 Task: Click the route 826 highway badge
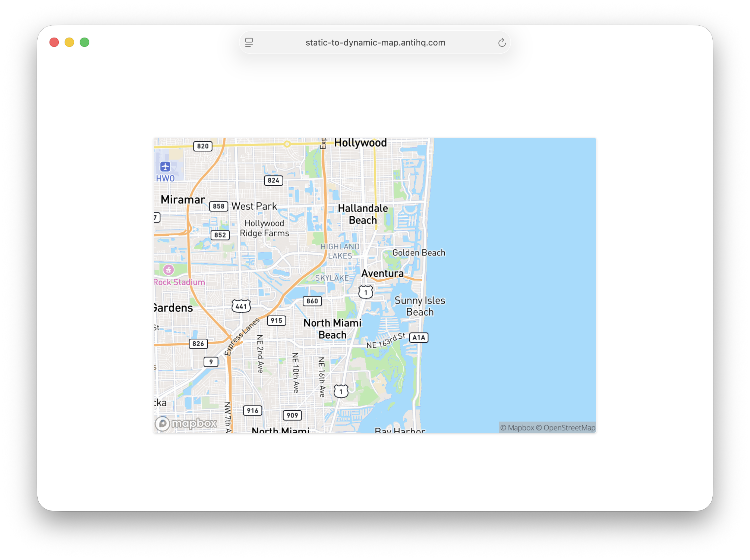198,344
